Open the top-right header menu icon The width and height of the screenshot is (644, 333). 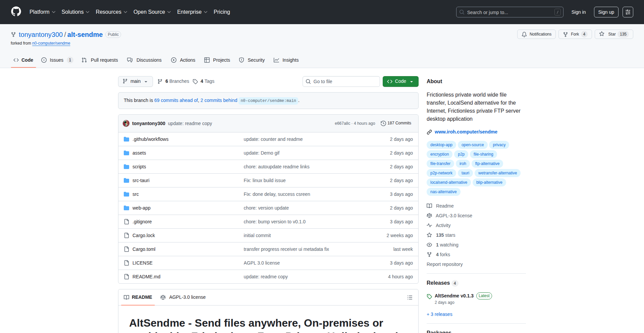click(628, 12)
